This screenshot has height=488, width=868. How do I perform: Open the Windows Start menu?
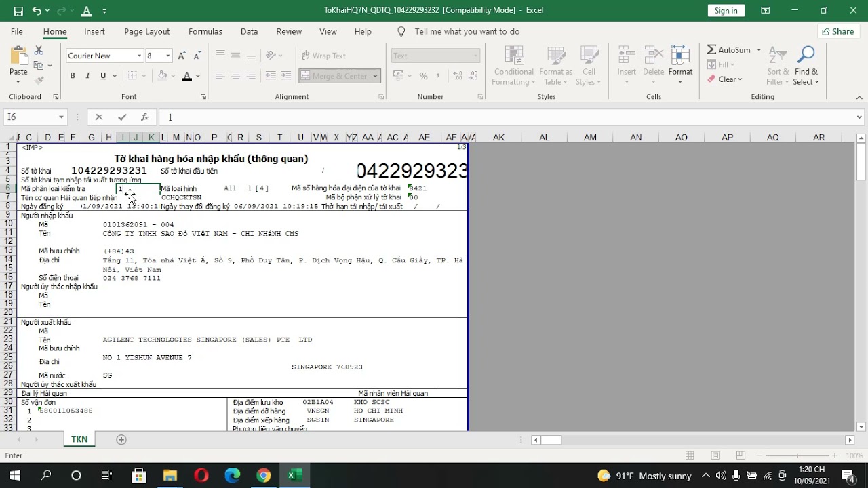tap(15, 475)
